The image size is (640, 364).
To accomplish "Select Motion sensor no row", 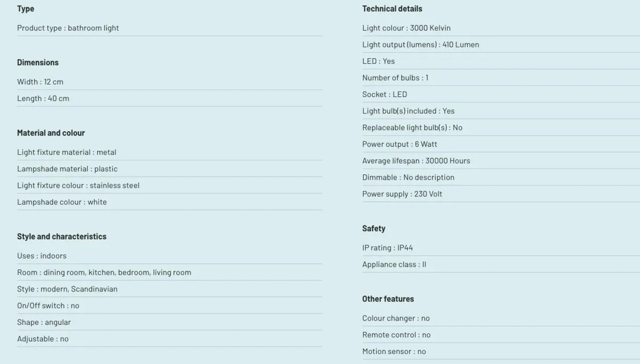I will point(501,351).
